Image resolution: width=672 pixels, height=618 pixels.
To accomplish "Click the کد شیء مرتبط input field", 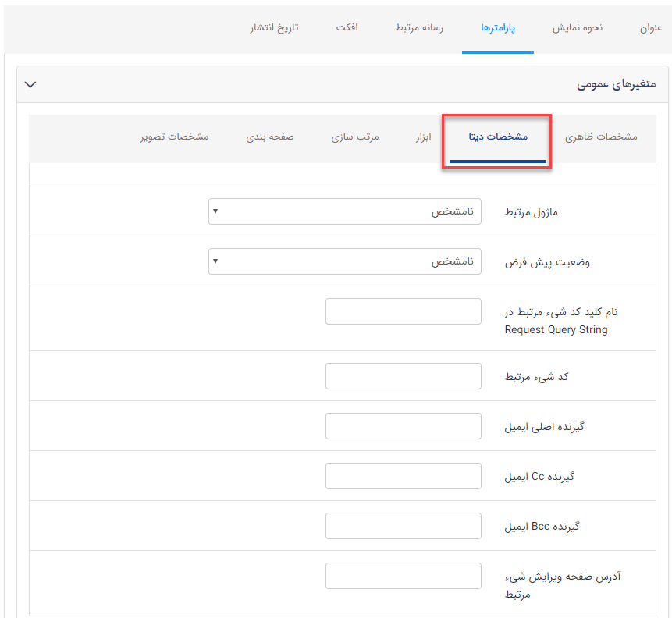I will (x=403, y=375).
